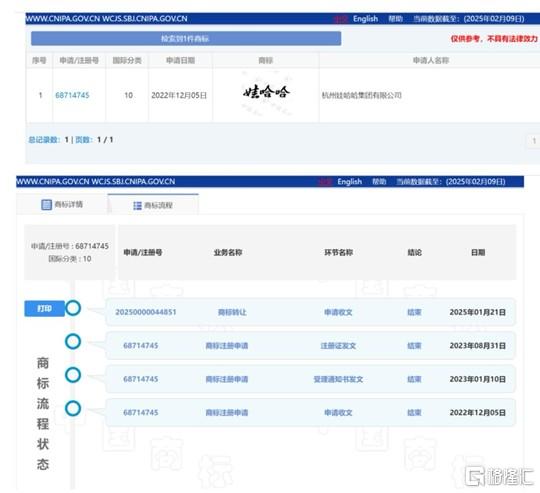The height and width of the screenshot is (493, 540).
Task: Click applicant name cell in results table
Action: [x=362, y=95]
